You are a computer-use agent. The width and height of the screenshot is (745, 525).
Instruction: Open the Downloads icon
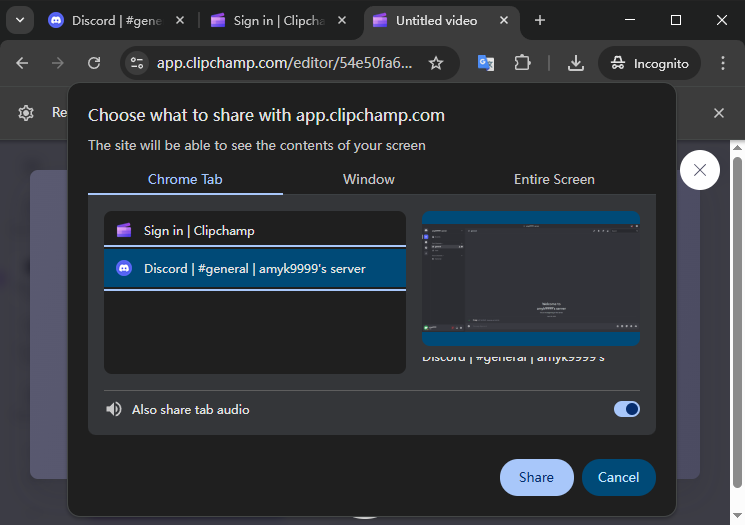coord(576,63)
